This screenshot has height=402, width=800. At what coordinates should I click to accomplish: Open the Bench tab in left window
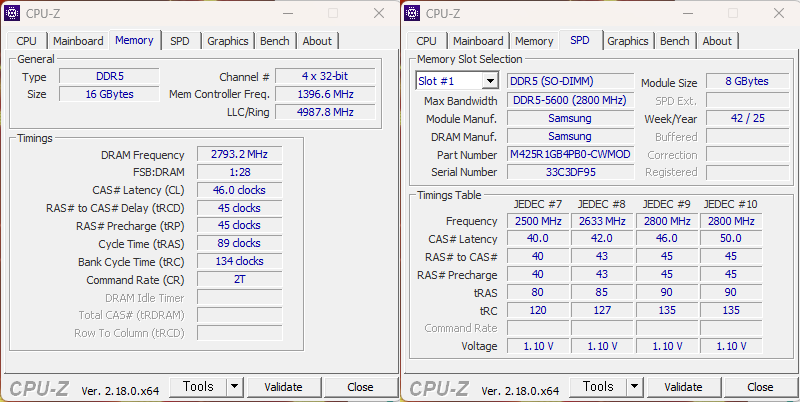coord(274,41)
